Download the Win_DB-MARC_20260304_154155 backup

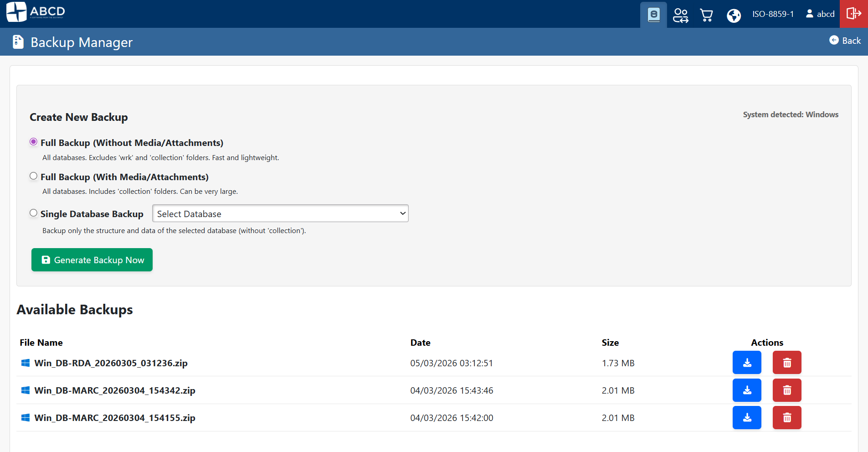pos(746,417)
